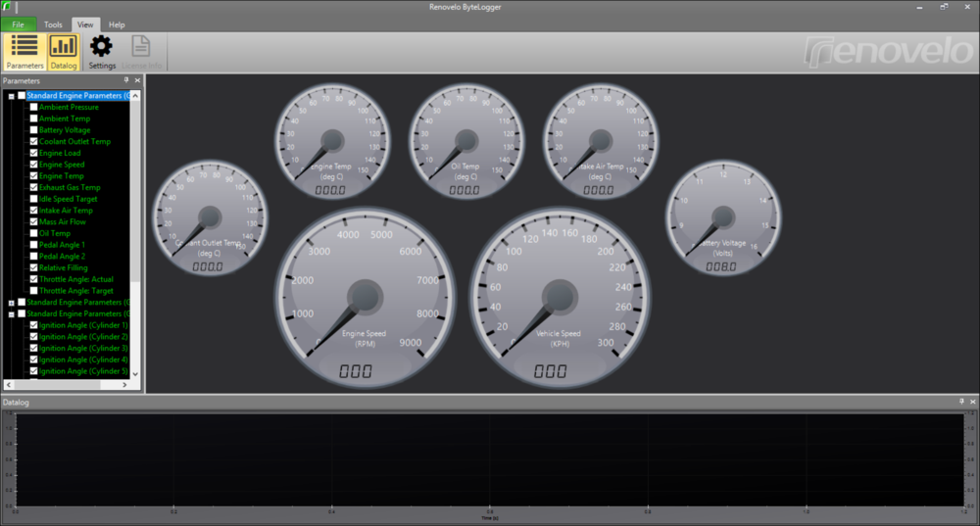Uncheck Coolant Outlet Temp parameter
The height and width of the screenshot is (526, 980).
pos(33,141)
